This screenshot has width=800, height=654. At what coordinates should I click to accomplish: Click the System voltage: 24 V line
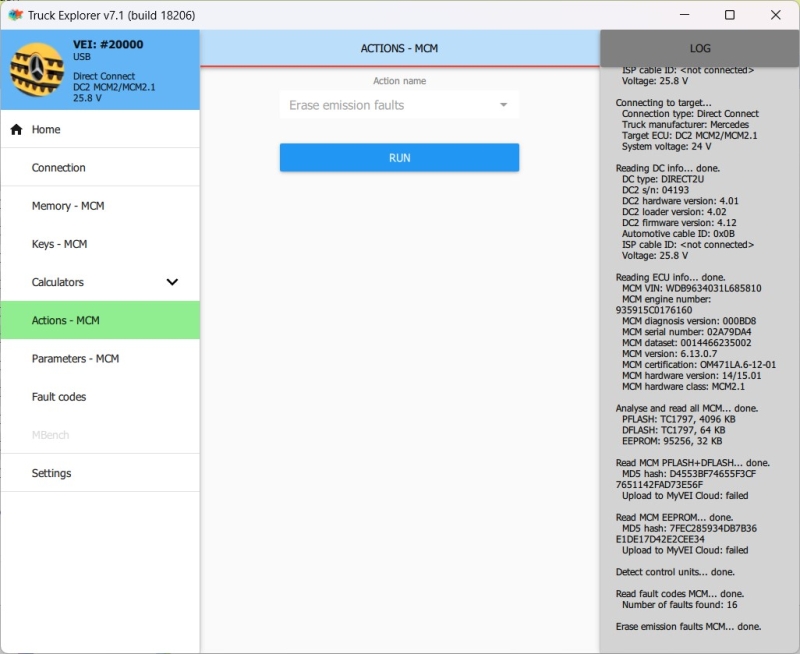(x=666, y=146)
